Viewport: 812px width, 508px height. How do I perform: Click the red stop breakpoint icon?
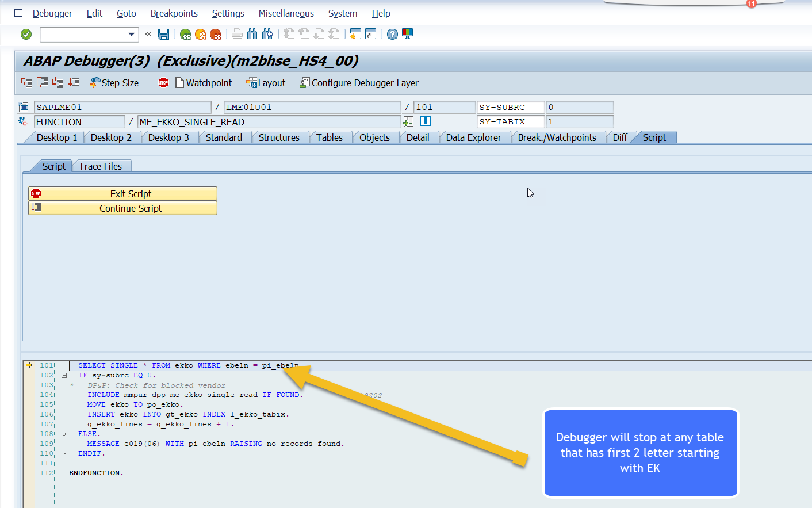click(163, 83)
